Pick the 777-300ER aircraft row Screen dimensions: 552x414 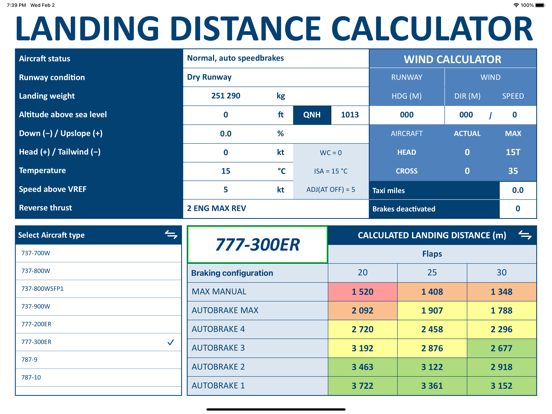(99, 342)
